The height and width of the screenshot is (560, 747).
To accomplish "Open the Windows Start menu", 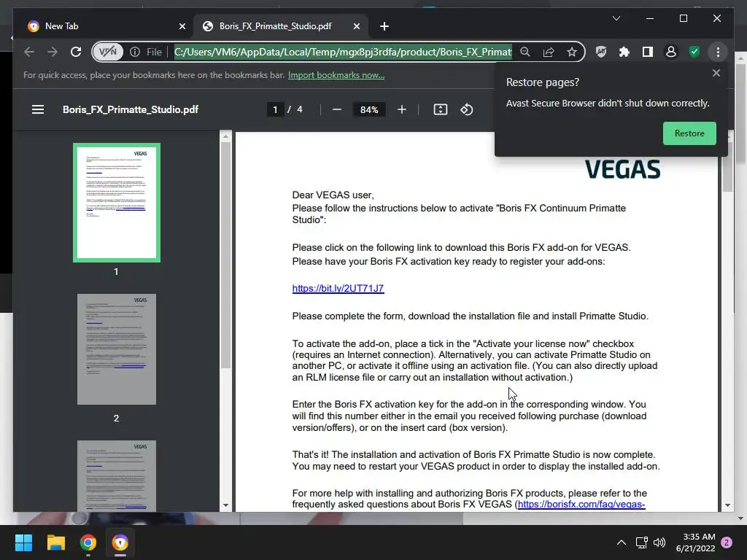I will tap(23, 542).
